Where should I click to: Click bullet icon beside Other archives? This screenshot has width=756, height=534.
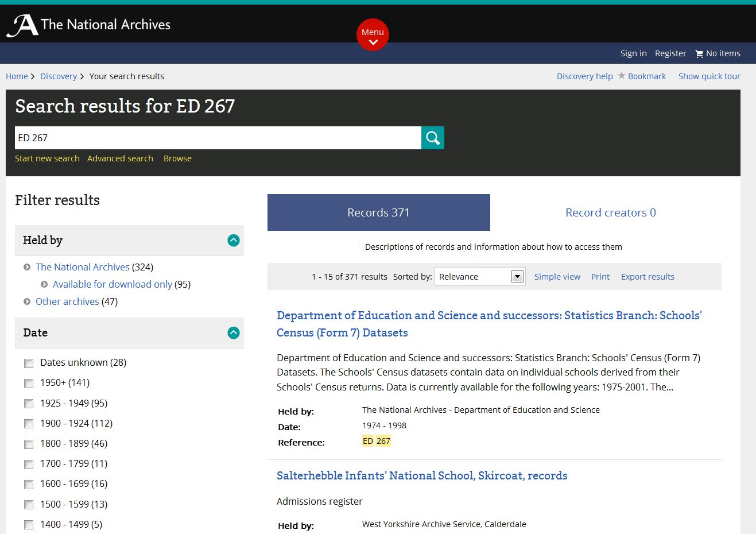[x=27, y=301]
